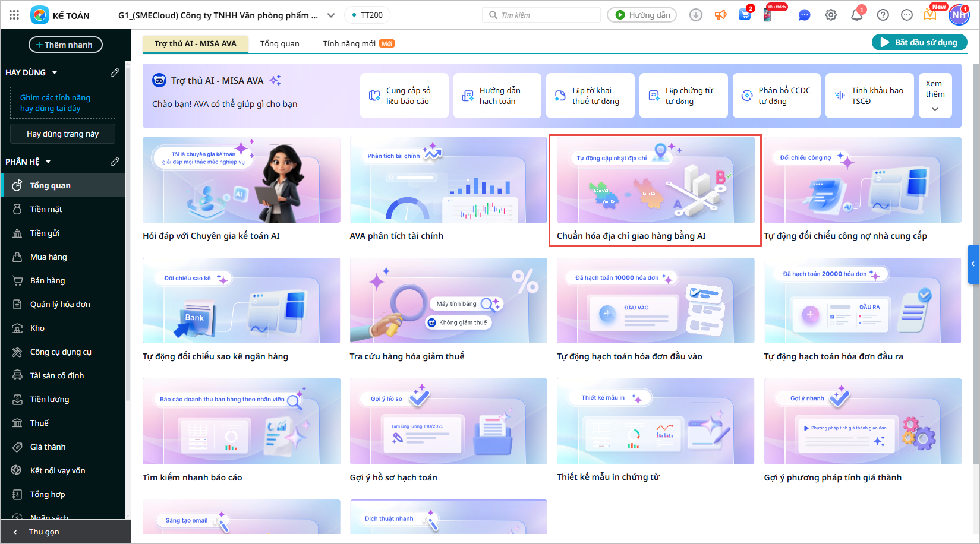
Task: Open Tài sản cố định module
Action: tap(62, 375)
